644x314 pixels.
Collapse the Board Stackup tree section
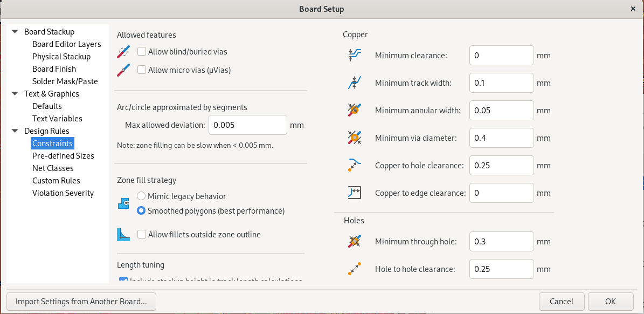coord(15,32)
